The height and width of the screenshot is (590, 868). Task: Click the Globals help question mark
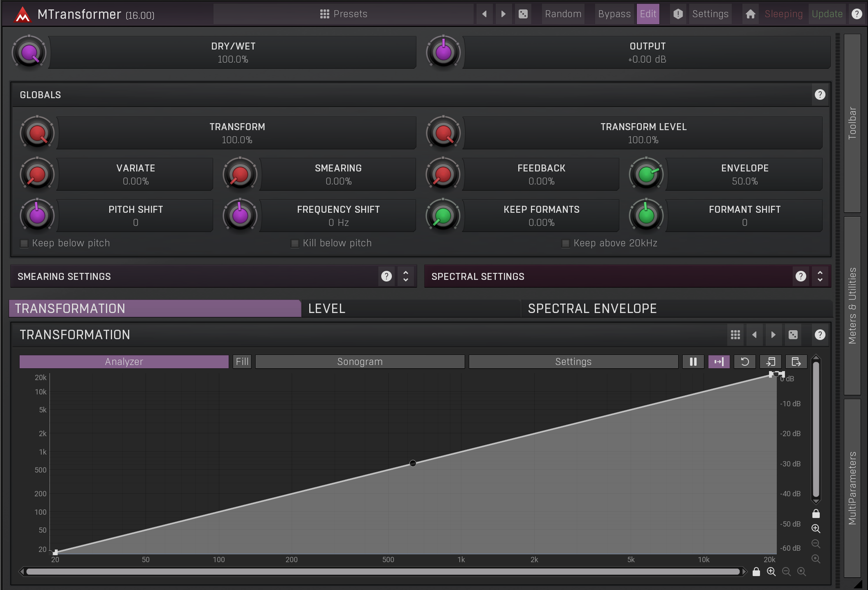tap(820, 95)
